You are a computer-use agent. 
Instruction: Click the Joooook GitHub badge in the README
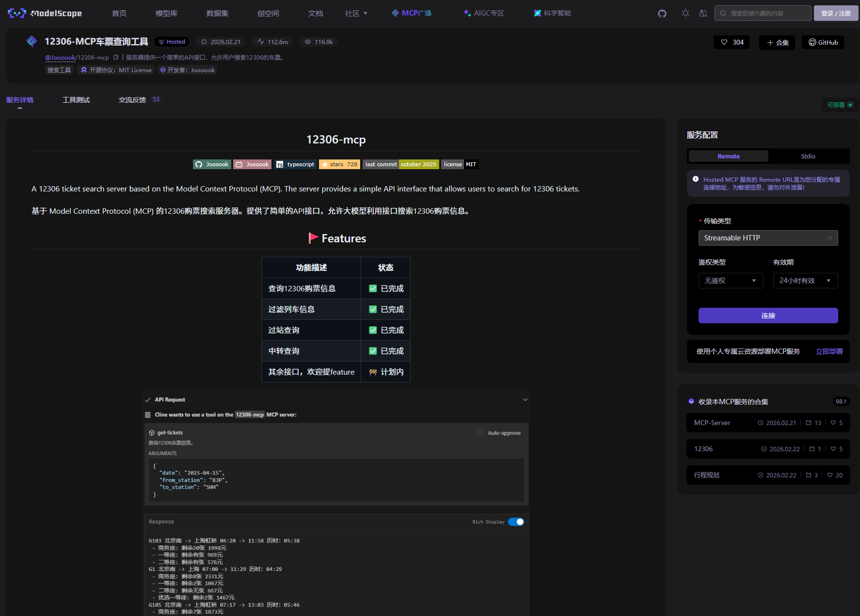pos(212,164)
